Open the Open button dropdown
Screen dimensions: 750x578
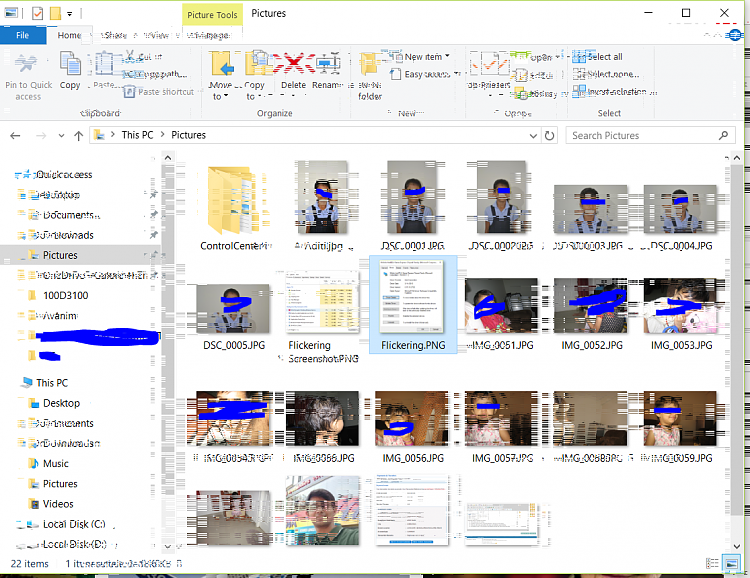pyautogui.click(x=558, y=57)
